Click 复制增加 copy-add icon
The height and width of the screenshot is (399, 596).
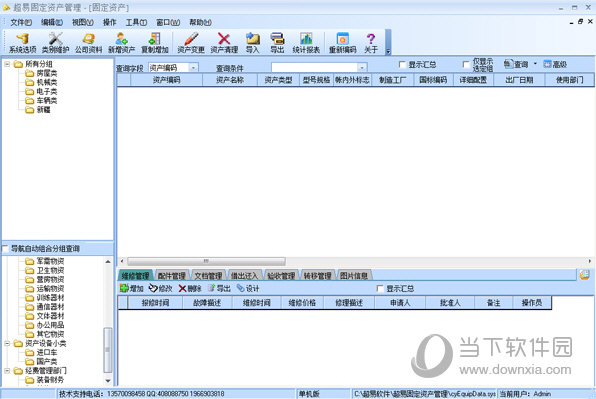click(154, 43)
